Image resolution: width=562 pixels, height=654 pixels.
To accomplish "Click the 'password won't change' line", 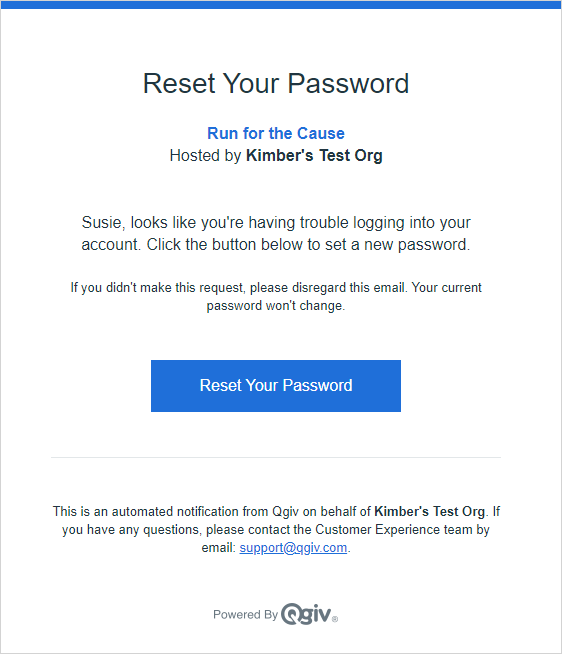I will click(276, 306).
